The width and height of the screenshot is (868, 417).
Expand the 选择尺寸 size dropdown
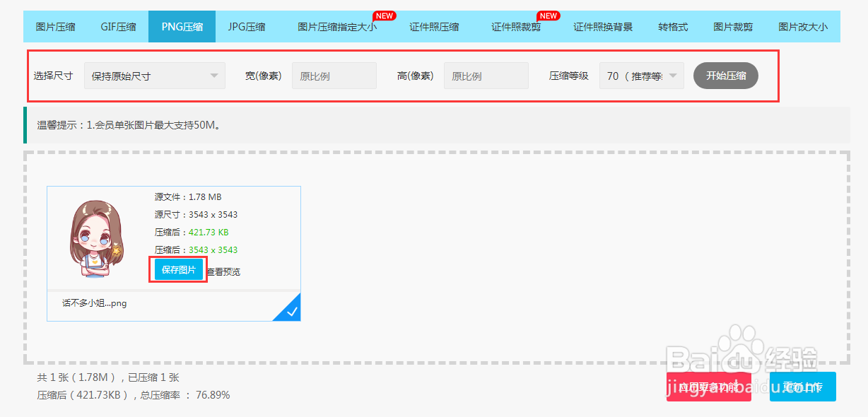[x=154, y=75]
